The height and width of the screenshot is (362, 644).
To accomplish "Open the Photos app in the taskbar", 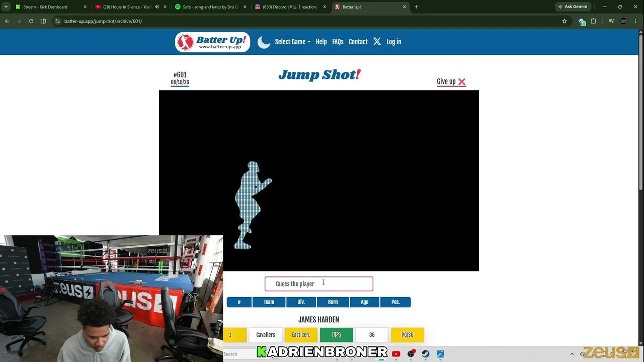I will point(440,354).
